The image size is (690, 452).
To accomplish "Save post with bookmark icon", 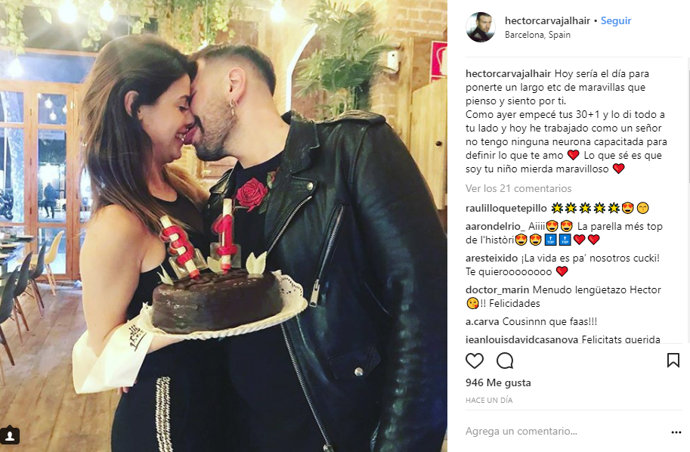I will pos(673,360).
